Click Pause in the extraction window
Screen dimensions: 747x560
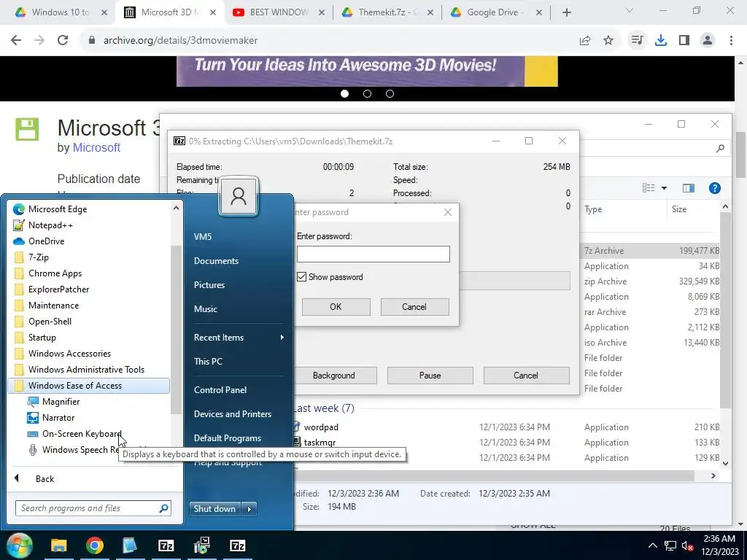(x=430, y=376)
